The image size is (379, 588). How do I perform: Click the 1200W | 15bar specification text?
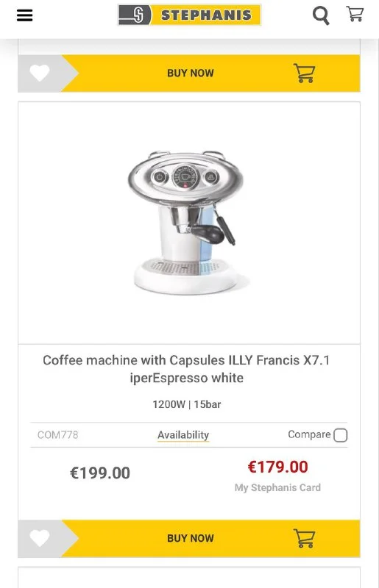click(187, 404)
